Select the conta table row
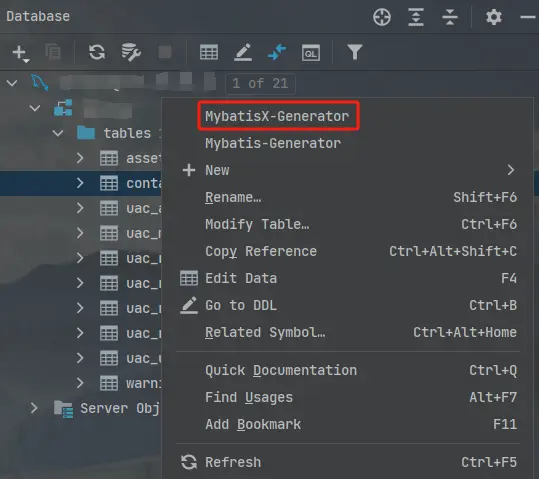539x479 pixels. [x=80, y=183]
